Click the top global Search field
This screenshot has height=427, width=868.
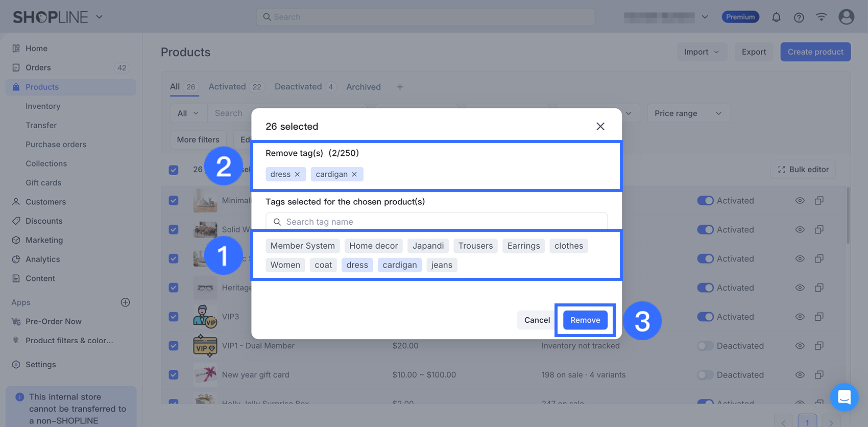(x=425, y=17)
